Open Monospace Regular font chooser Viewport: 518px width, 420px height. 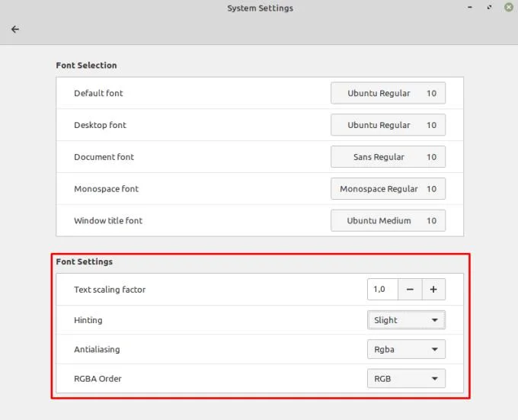pos(388,189)
